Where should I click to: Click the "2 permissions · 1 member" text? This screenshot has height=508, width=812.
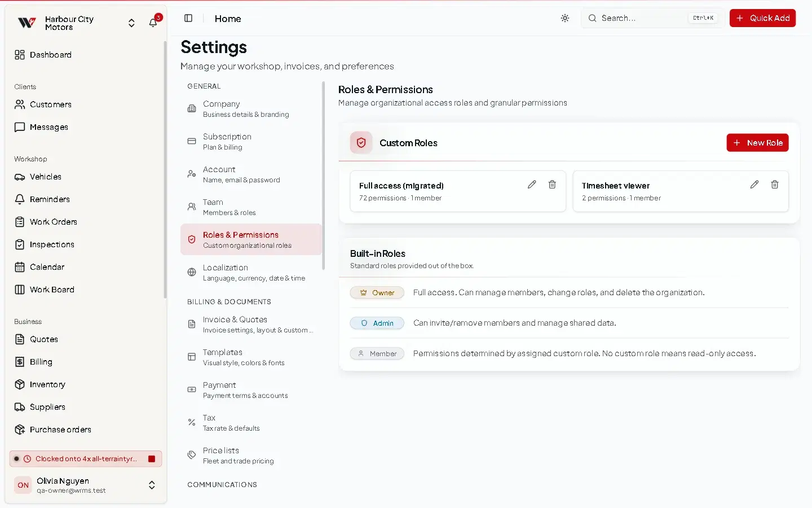(621, 198)
